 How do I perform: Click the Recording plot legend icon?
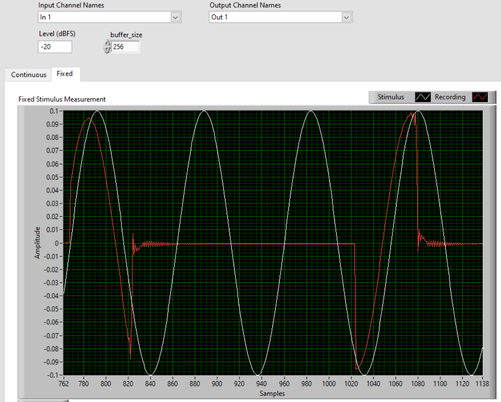tap(480, 97)
